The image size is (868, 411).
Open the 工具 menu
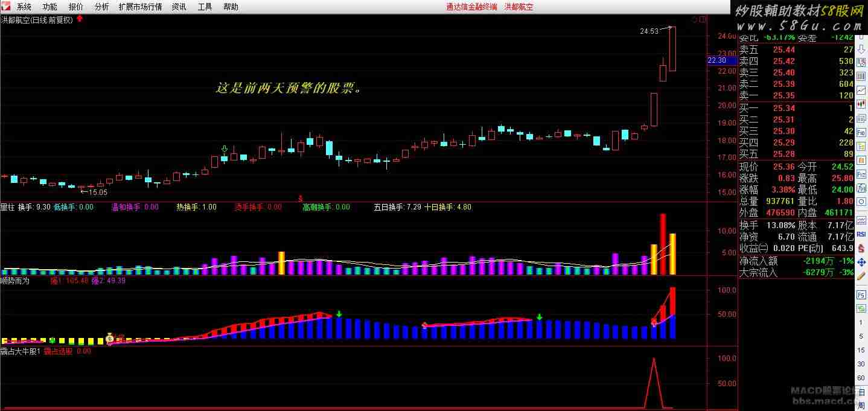coord(205,7)
